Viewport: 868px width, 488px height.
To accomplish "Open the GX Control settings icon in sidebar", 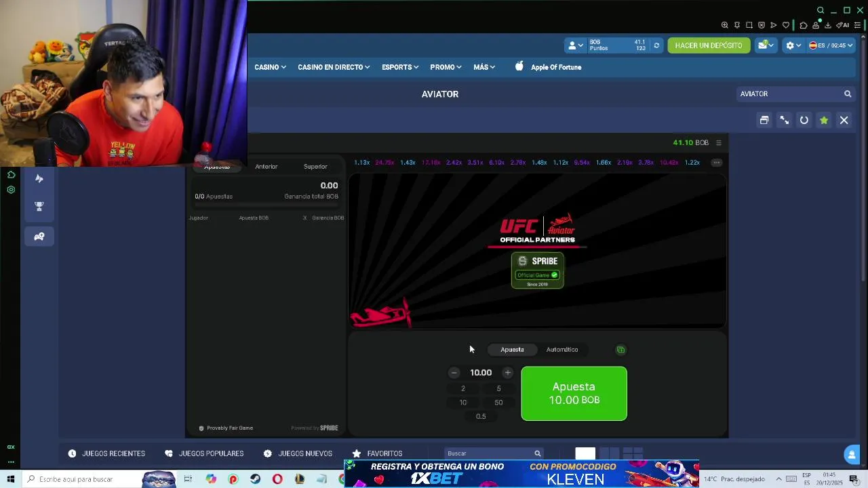I will (x=11, y=190).
